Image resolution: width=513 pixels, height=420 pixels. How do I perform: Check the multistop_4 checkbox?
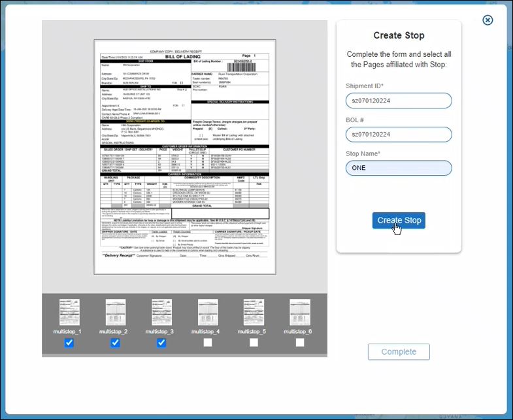pos(208,343)
